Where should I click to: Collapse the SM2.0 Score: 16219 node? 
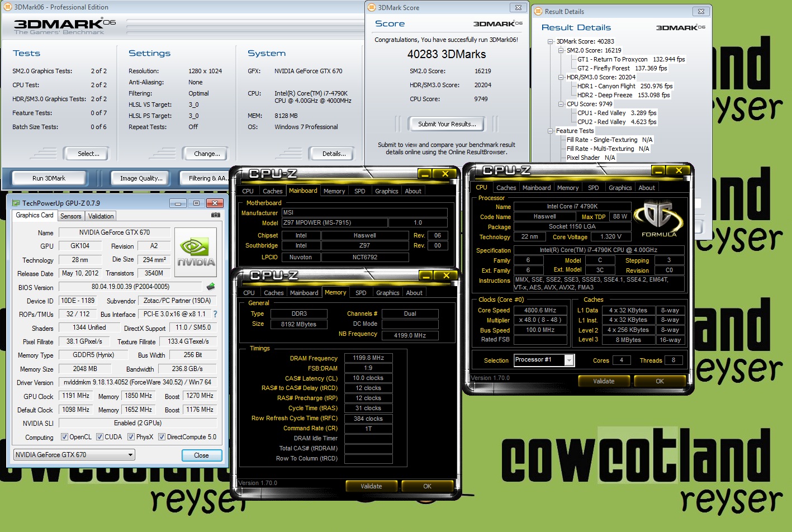[x=561, y=50]
